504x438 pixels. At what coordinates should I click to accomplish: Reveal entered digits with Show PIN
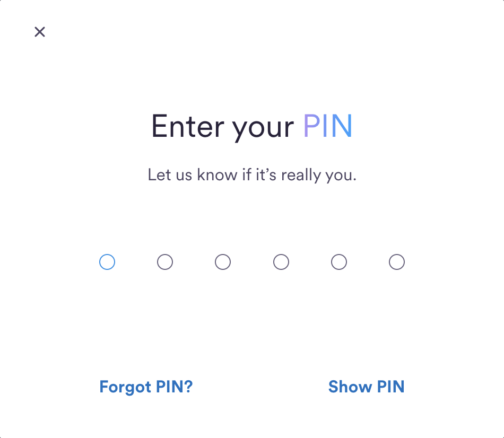(366, 387)
